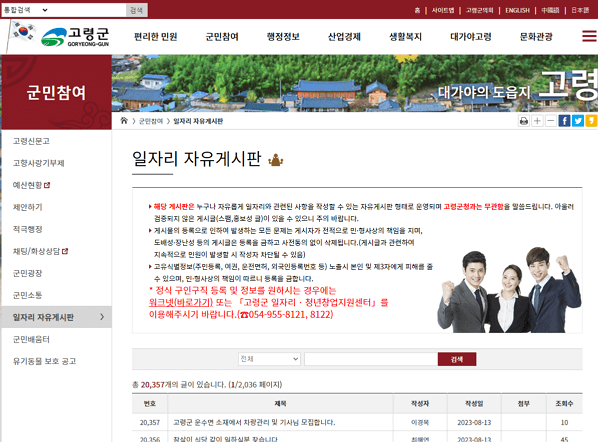Click arrow on 일자리 자유게시판 sidebar item

[102, 317]
